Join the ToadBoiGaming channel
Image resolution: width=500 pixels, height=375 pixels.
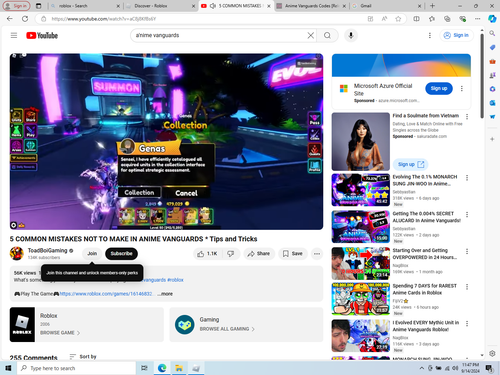(92, 254)
